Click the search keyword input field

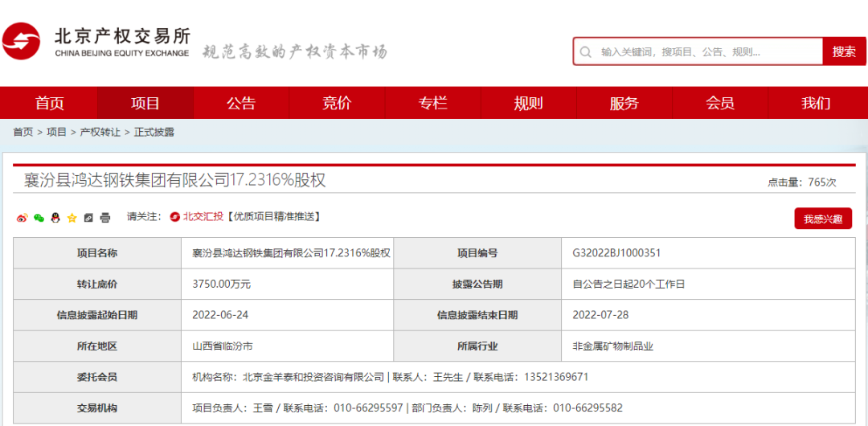point(698,51)
